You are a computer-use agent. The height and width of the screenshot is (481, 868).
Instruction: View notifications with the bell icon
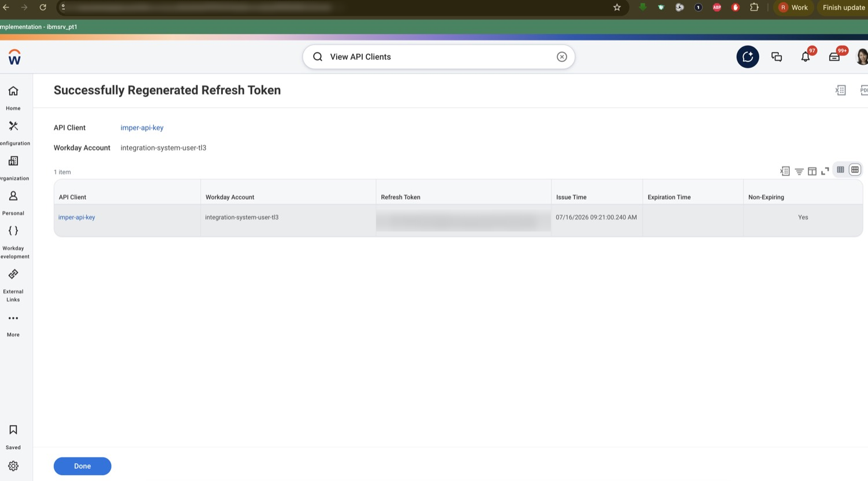click(x=806, y=57)
